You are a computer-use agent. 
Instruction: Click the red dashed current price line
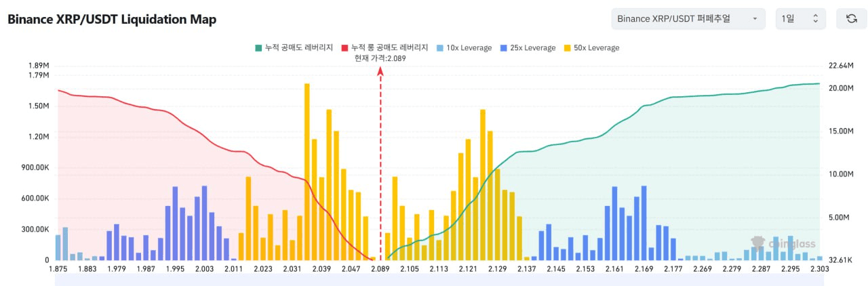pos(380,163)
